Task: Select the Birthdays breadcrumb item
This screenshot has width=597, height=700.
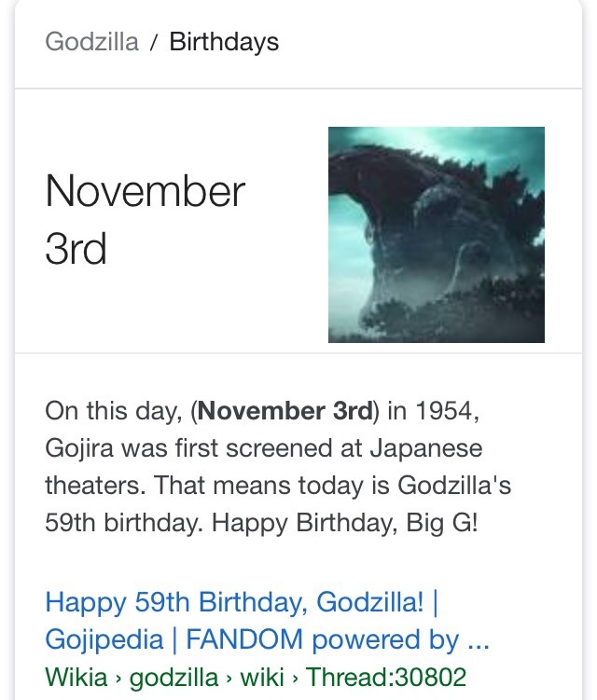Action: point(224,42)
